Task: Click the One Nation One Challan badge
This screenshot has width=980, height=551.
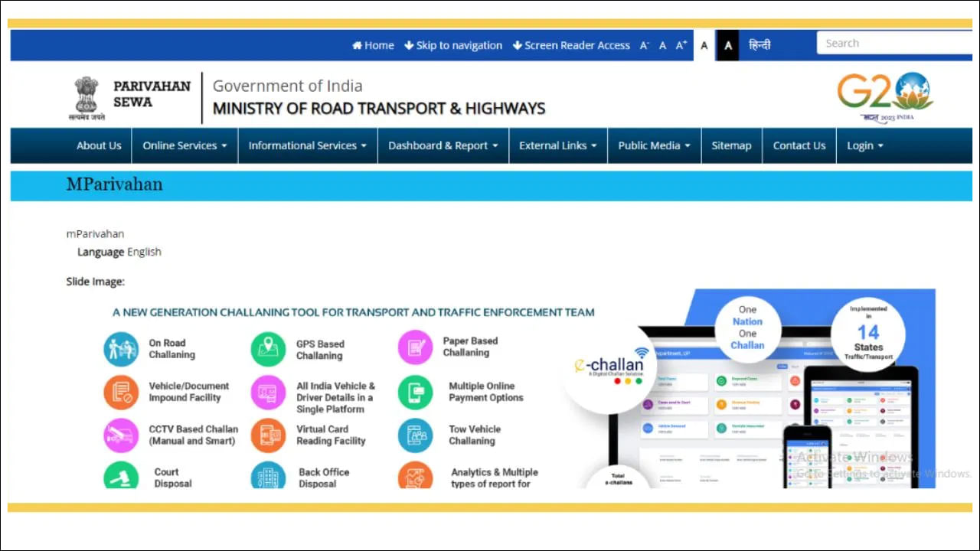Action: tap(748, 328)
